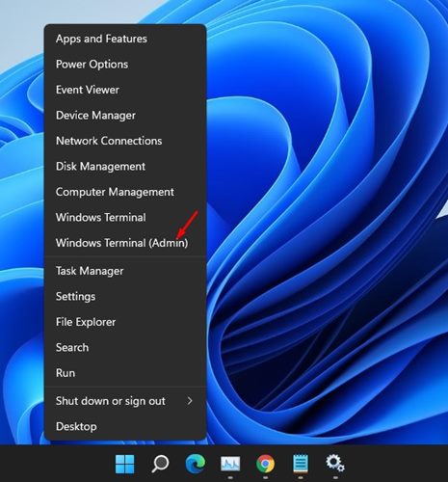Open the Notepad icon on the taskbar
Image resolution: width=448 pixels, height=482 pixels.
301,464
